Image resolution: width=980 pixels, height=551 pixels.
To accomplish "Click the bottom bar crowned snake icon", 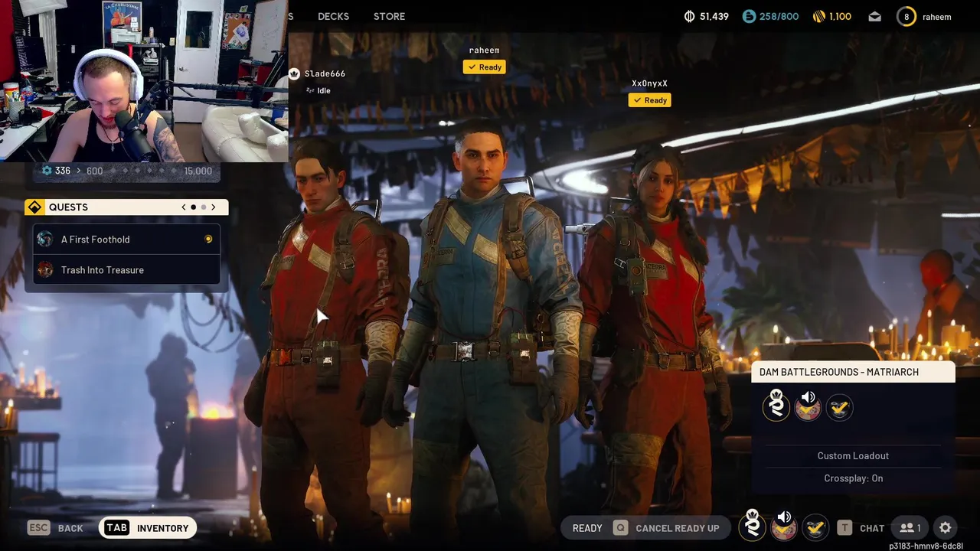I will tap(753, 525).
